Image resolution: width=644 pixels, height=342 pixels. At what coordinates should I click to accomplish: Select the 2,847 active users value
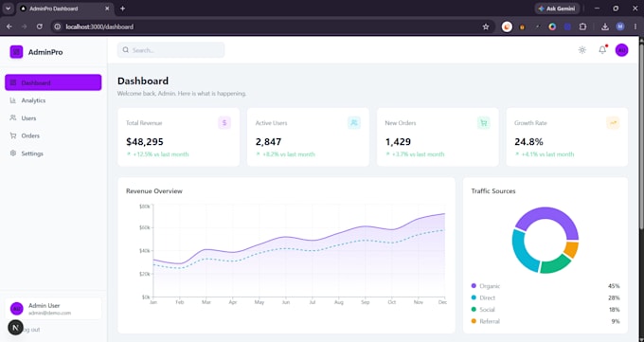tap(268, 142)
